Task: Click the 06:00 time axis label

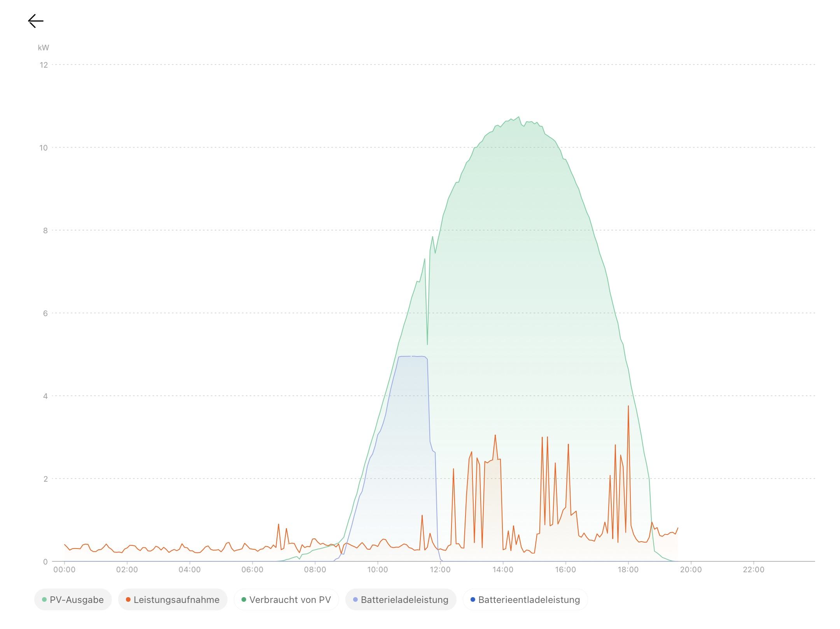Action: [x=252, y=570]
